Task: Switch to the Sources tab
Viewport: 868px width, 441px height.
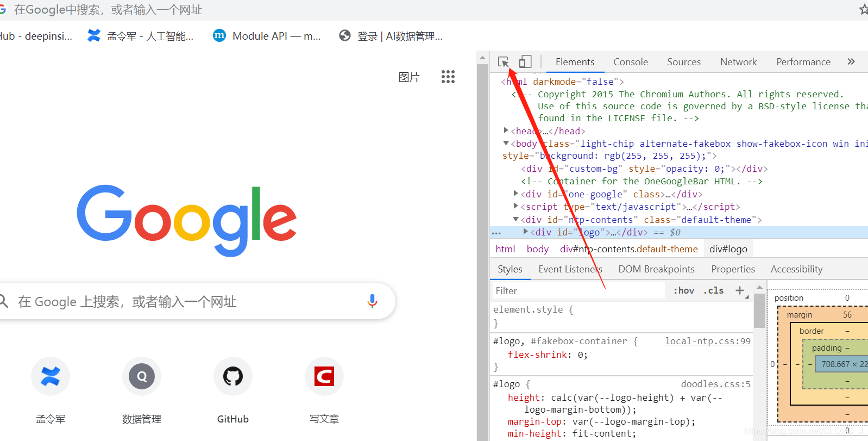Action: 684,62
